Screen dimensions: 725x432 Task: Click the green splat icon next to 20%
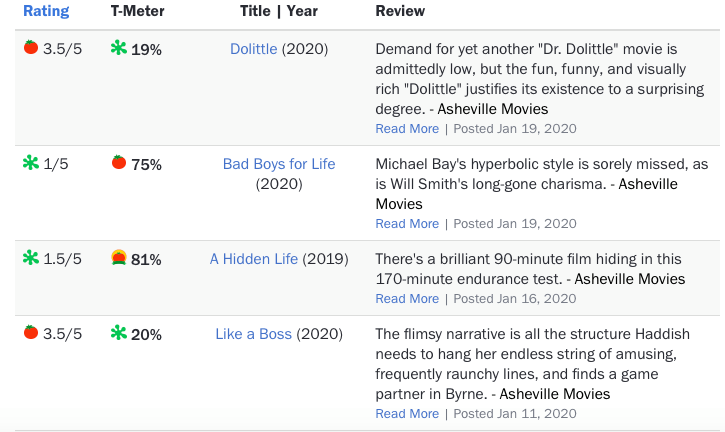(119, 333)
